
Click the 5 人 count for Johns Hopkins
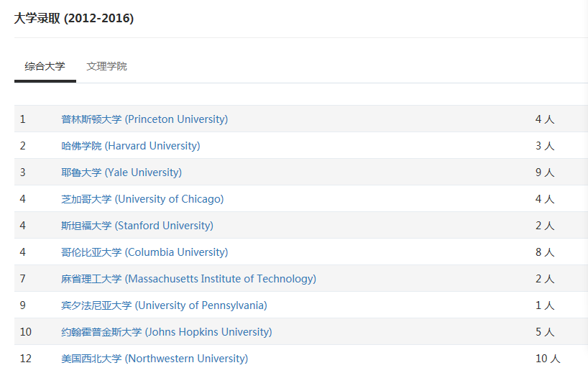[545, 332]
